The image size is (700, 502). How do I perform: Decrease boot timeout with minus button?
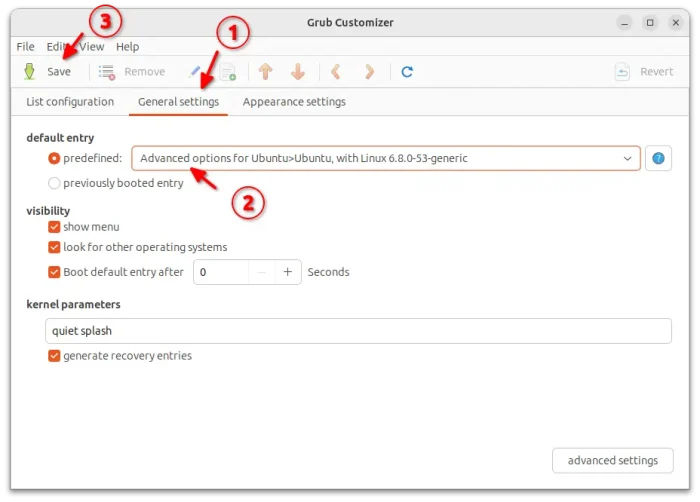pos(262,272)
